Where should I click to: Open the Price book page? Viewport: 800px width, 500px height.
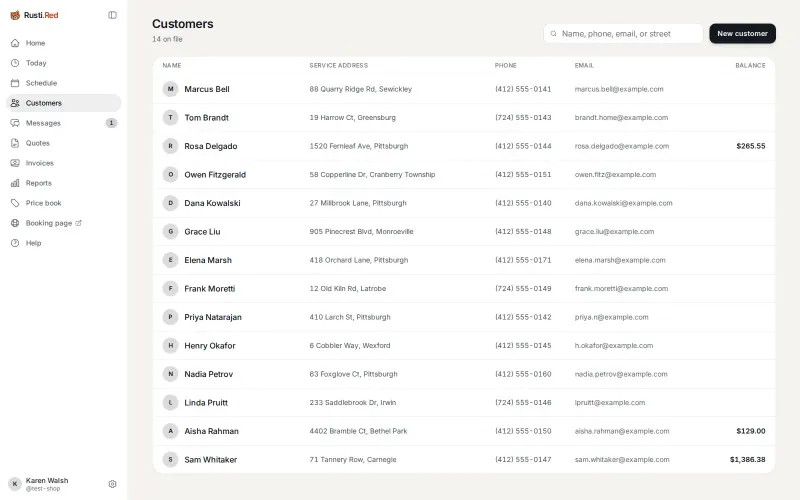(64, 203)
